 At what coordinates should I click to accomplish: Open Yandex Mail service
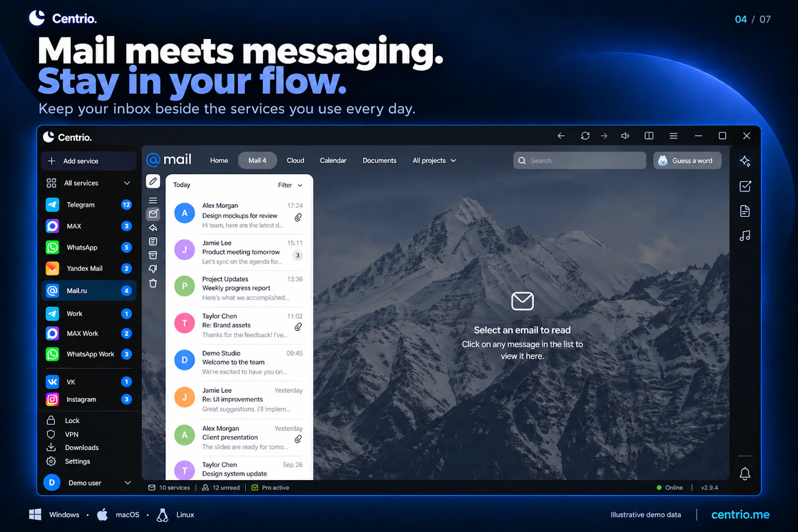point(89,268)
